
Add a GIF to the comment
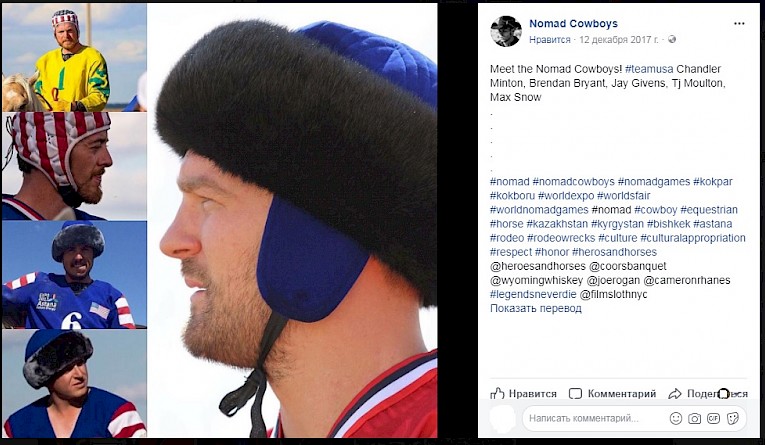point(713,418)
